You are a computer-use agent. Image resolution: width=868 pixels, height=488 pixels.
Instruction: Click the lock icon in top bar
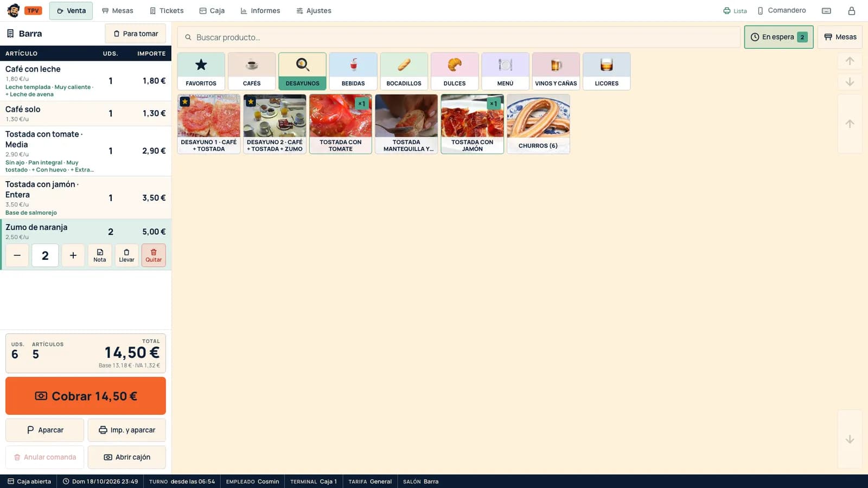click(851, 11)
